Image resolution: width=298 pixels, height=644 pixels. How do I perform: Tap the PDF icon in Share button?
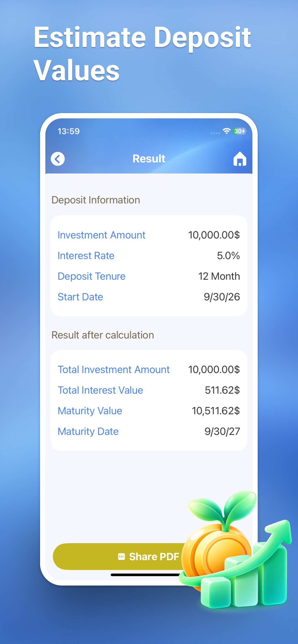coord(121,557)
